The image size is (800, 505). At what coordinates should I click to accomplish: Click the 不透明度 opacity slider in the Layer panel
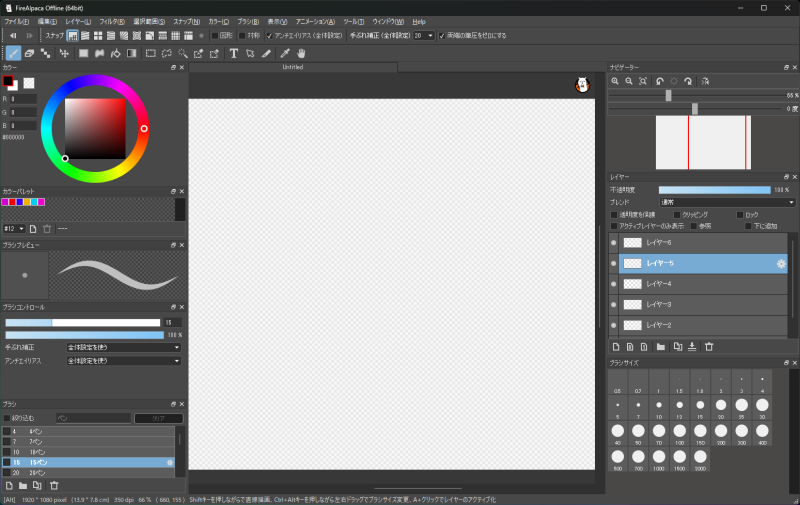click(714, 190)
